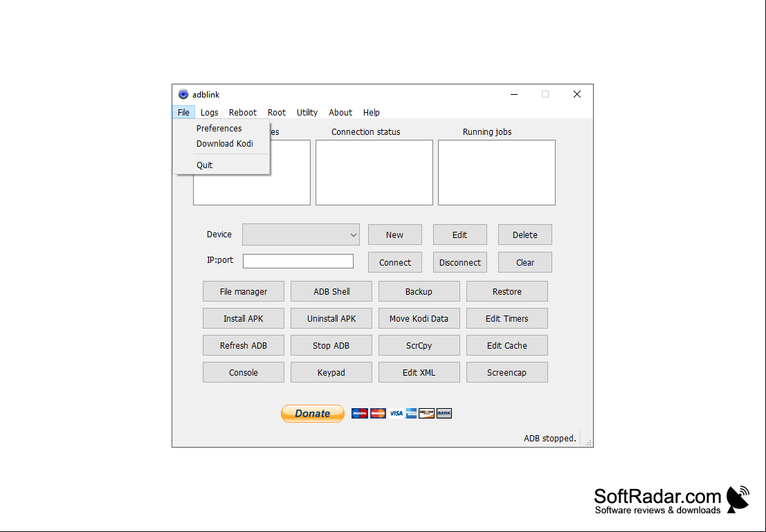Click the Bank payment icon
Image resolution: width=766 pixels, height=532 pixels.
pos(444,413)
